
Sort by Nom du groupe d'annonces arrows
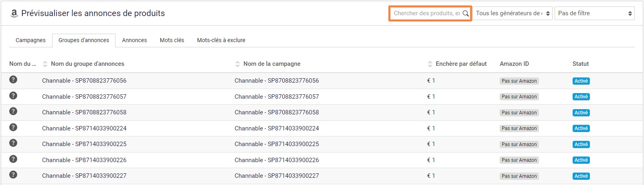[x=45, y=64]
